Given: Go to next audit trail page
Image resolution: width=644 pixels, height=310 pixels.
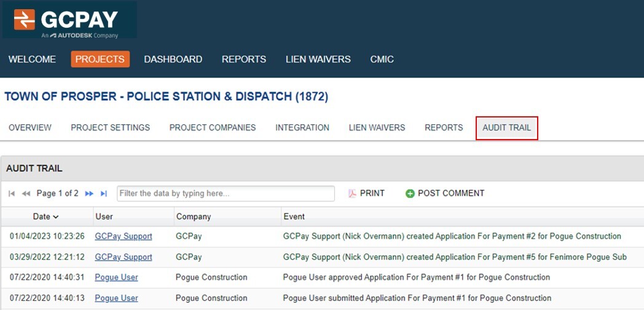Looking at the screenshot, I should tap(89, 194).
